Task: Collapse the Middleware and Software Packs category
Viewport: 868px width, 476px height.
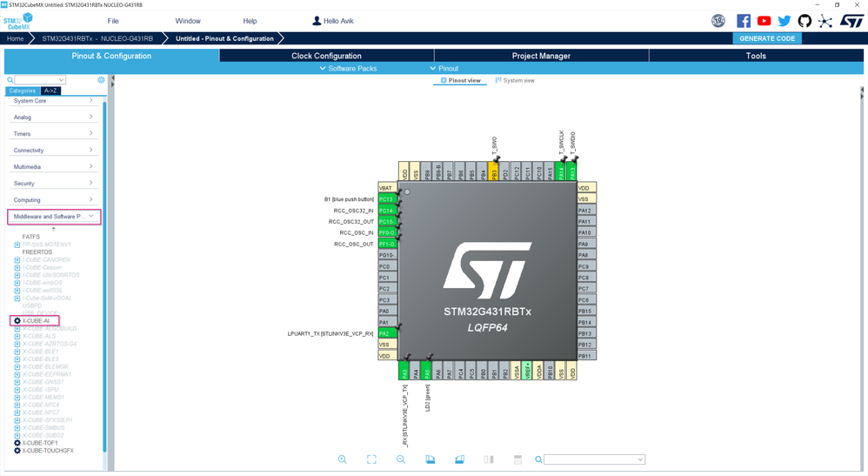Action: [54, 217]
